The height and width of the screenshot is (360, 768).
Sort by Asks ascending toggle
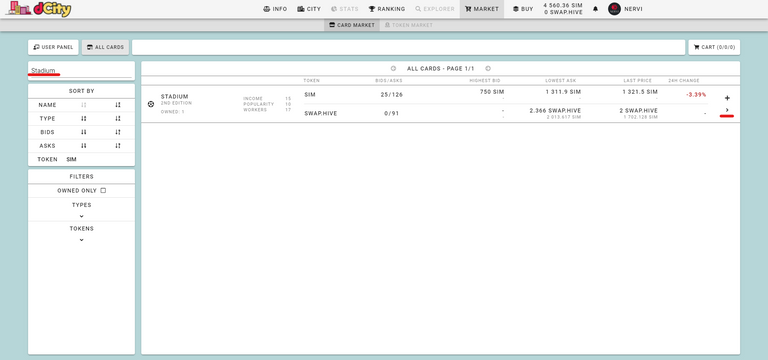(83, 145)
